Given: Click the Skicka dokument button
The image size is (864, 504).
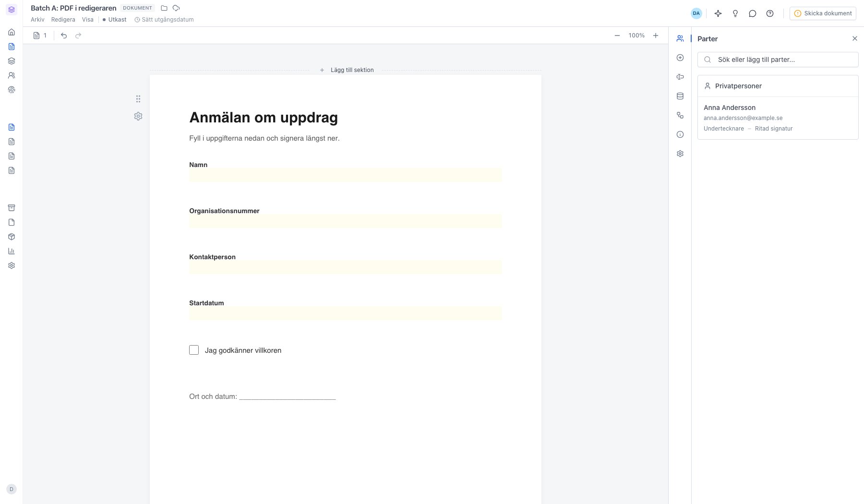Looking at the screenshot, I should (x=823, y=13).
